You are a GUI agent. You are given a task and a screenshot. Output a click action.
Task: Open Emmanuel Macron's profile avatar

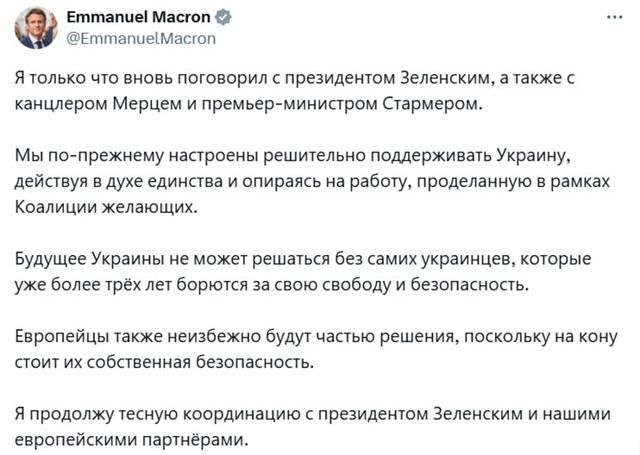point(36,28)
